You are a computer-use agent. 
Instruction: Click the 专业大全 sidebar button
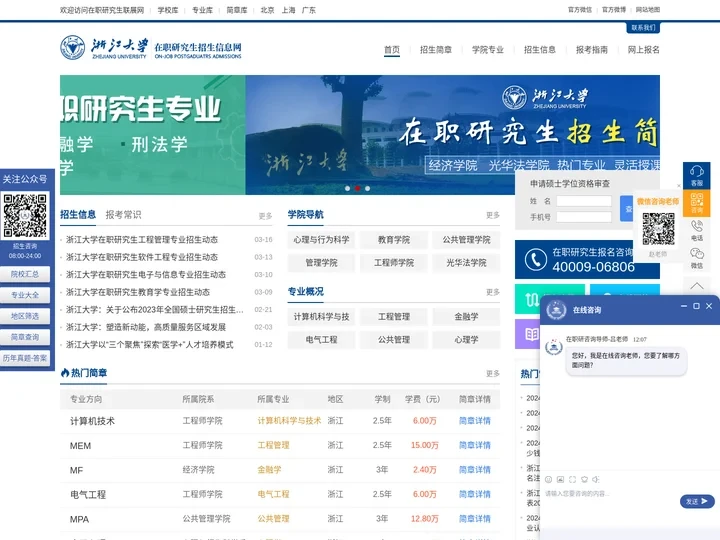(x=25, y=295)
